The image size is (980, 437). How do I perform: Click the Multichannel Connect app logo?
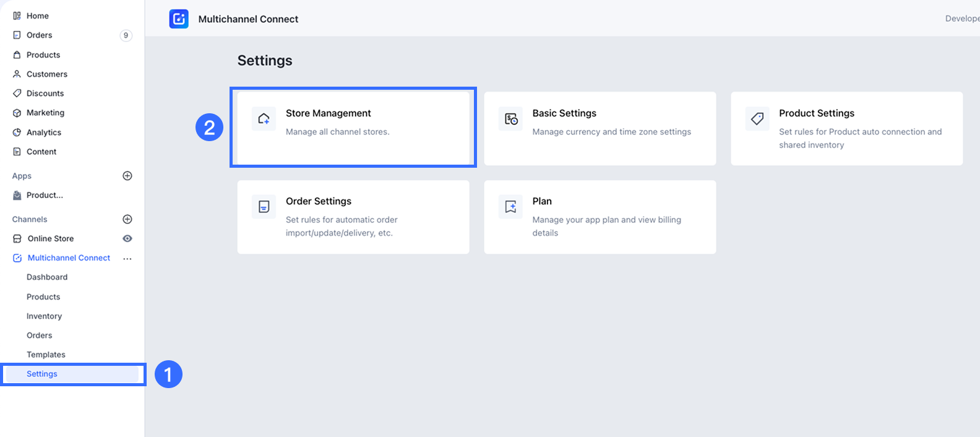[179, 19]
